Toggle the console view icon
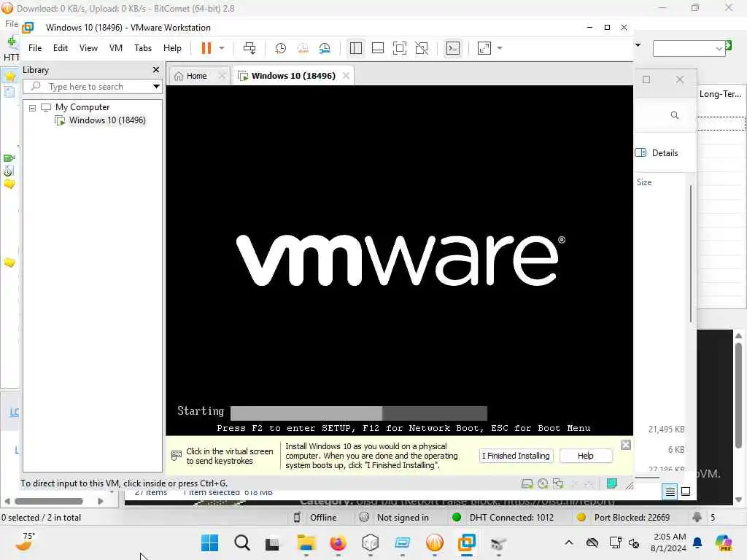 coord(452,48)
